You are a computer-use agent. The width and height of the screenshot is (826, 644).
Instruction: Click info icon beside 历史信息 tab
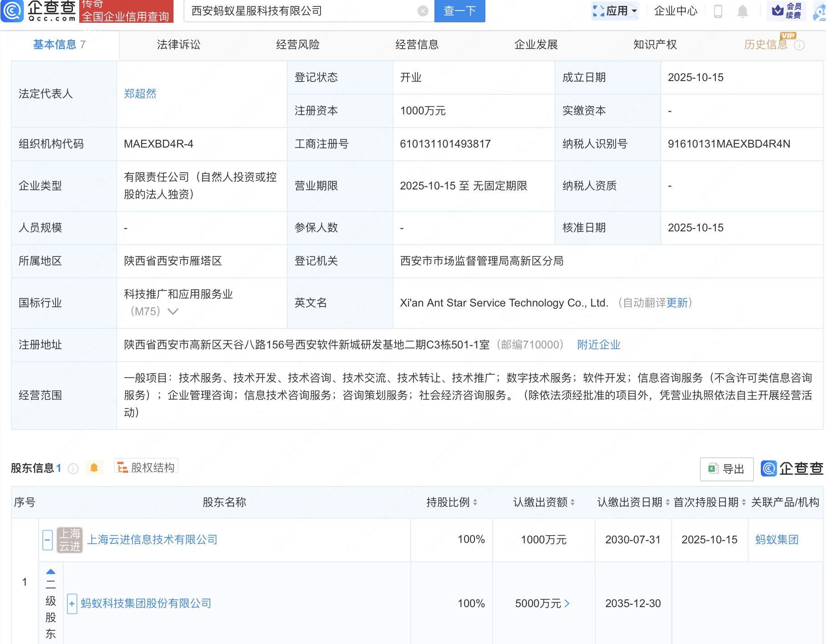pyautogui.click(x=800, y=45)
